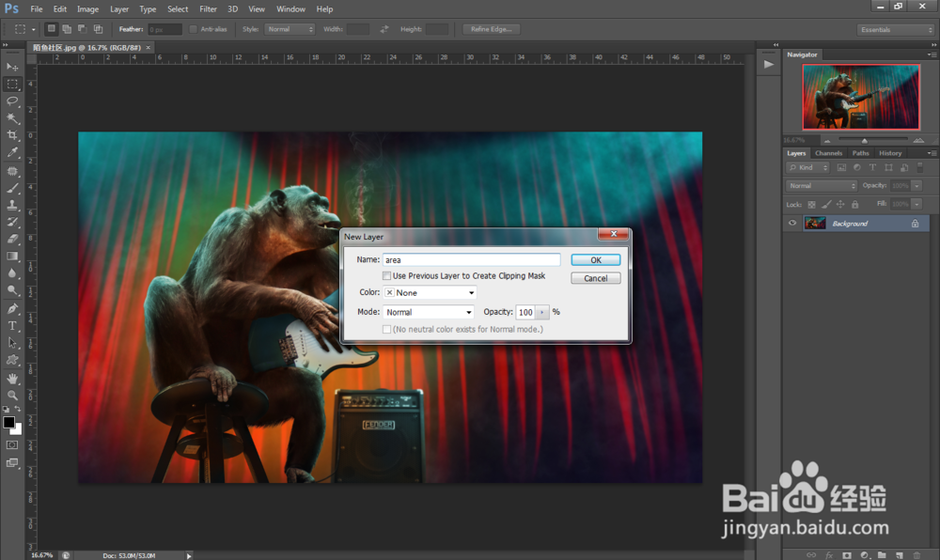Click the Play actions panel button
Screen dimensions: 940x560
[769, 65]
